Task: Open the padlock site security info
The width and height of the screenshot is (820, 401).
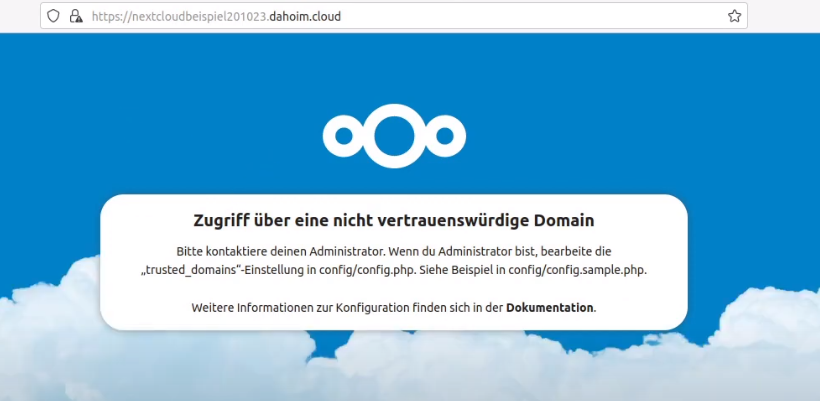Action: (76, 16)
